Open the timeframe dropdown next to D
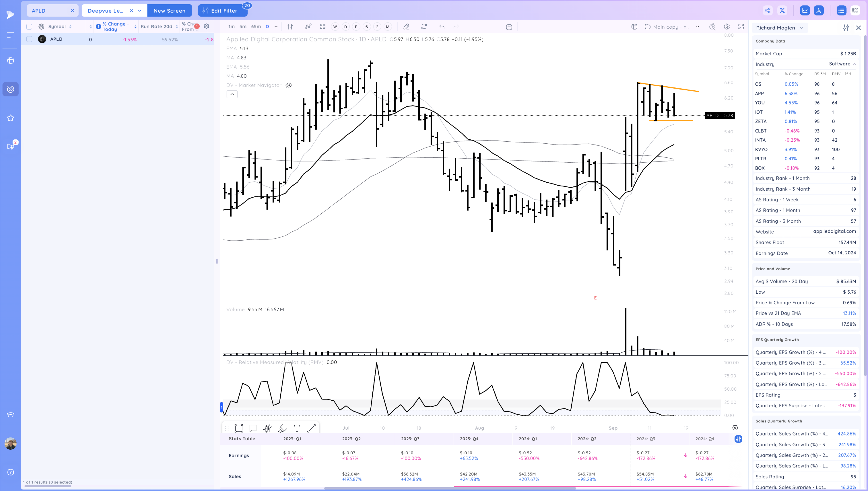The width and height of the screenshot is (868, 491). tap(276, 27)
